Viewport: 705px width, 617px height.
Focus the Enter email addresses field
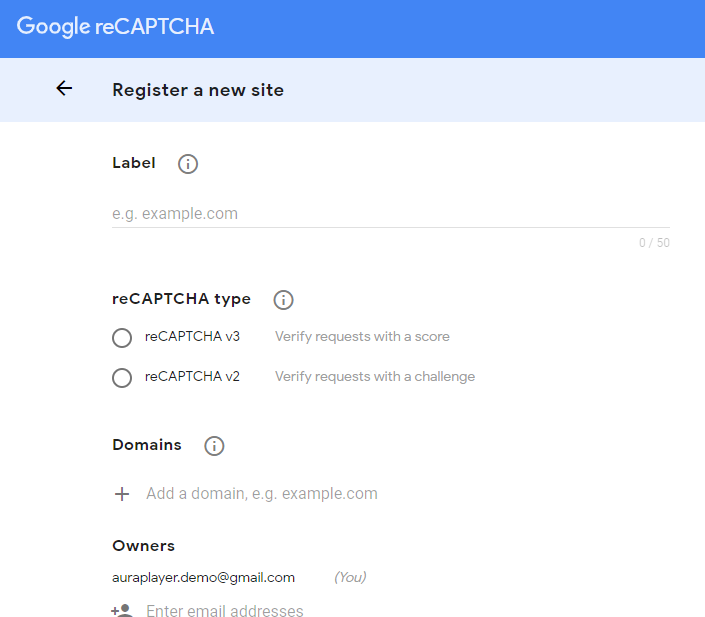point(407,610)
